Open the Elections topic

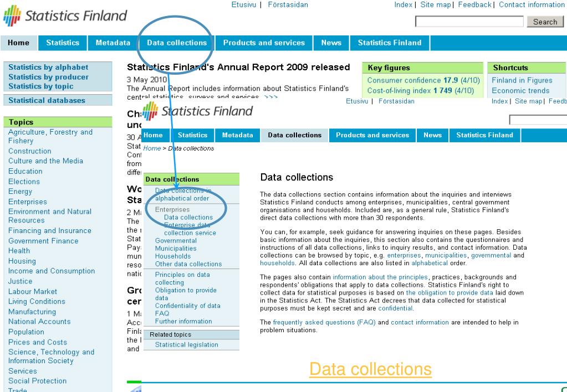click(24, 182)
